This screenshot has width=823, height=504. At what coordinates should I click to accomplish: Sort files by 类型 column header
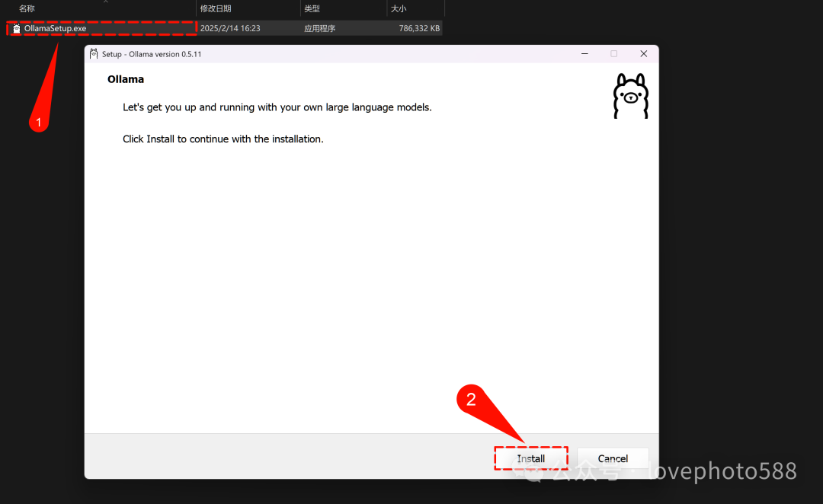312,8
